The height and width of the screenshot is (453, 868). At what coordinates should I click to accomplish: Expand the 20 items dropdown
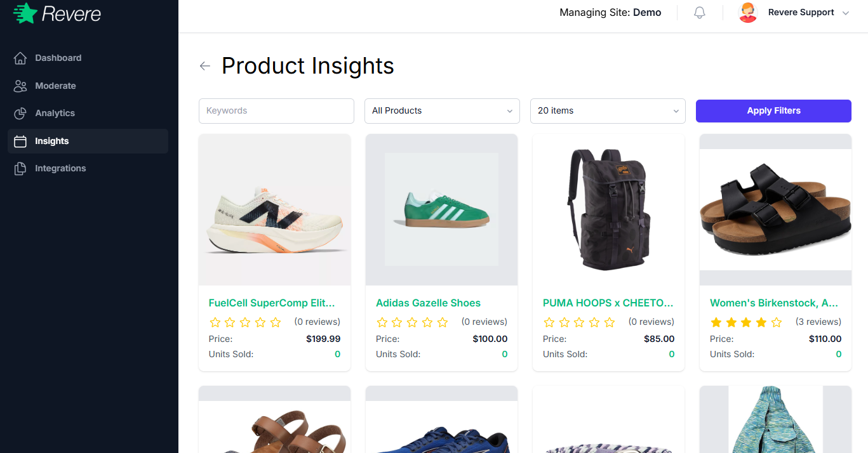607,111
